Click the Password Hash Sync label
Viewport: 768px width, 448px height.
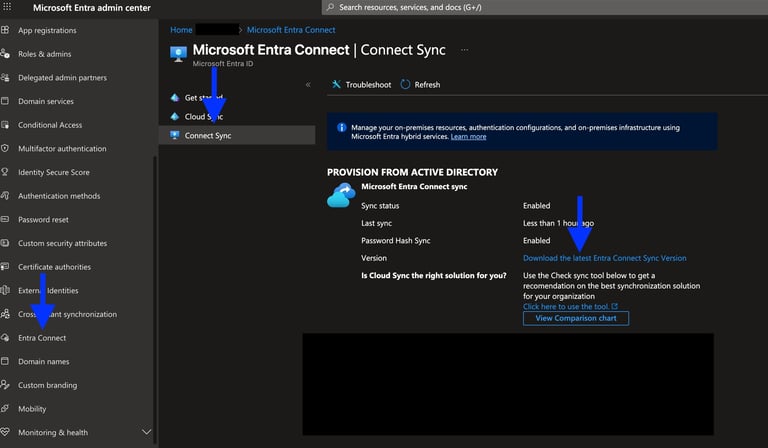coord(396,240)
